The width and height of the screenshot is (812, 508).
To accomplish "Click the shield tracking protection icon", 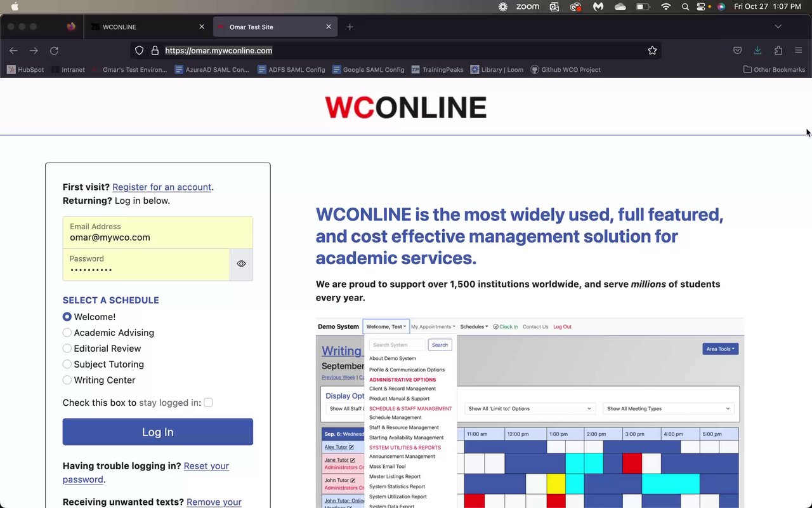I will [x=140, y=51].
